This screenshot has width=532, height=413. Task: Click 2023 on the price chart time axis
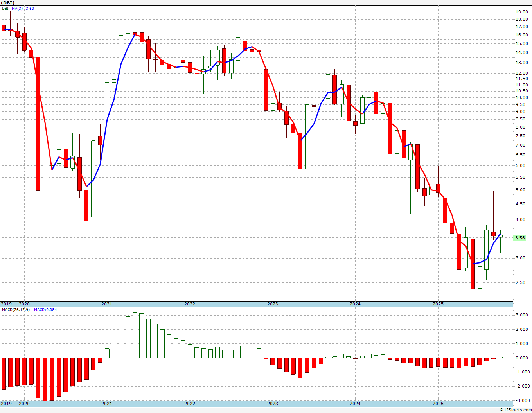click(273, 304)
